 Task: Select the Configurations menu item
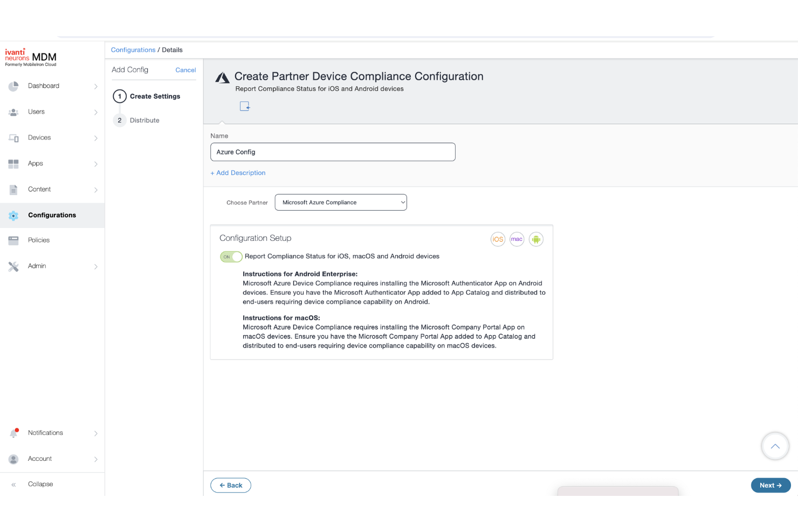tap(52, 216)
